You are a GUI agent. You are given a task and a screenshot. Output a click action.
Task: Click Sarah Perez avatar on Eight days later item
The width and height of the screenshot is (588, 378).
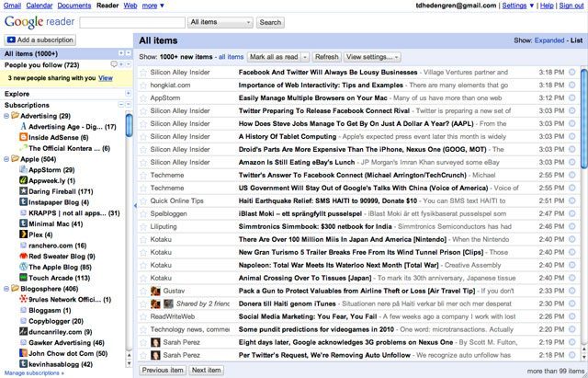pyautogui.click(x=155, y=342)
